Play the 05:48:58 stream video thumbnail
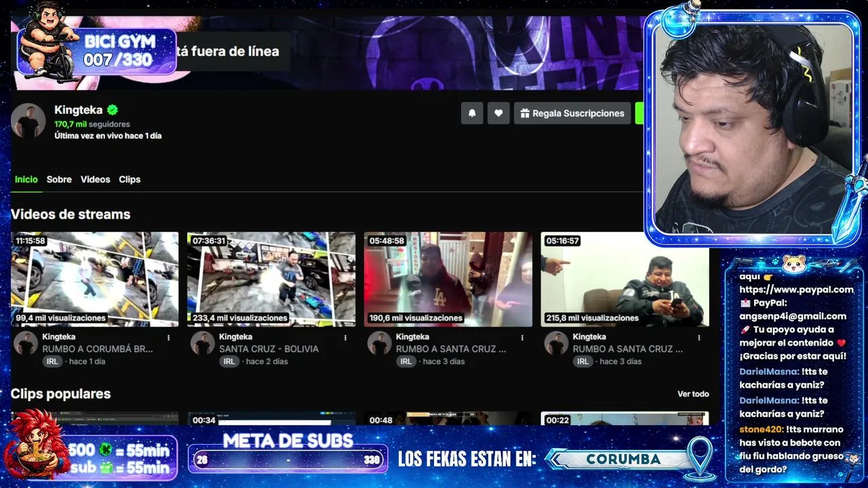This screenshot has height=488, width=868. [x=448, y=279]
